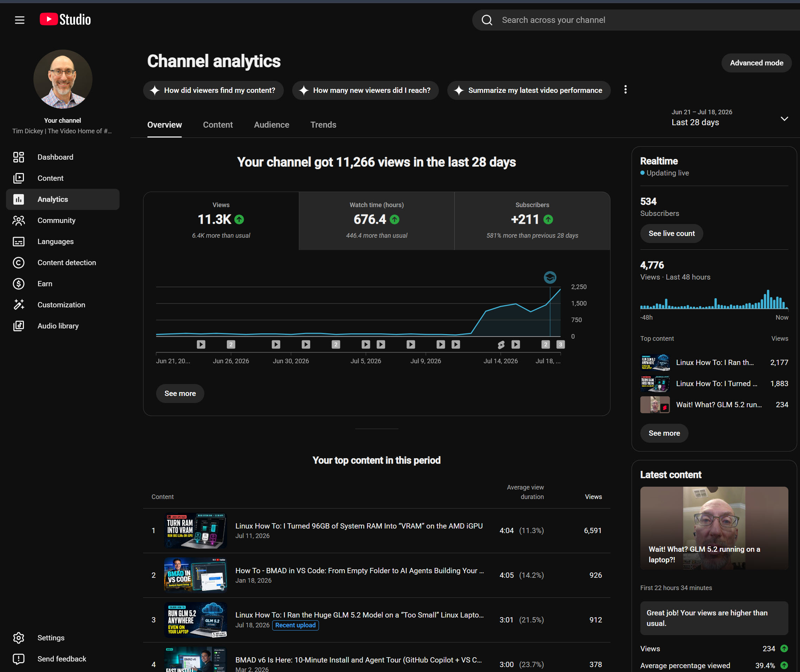800x672 pixels.
Task: Click the See live count button
Action: (672, 233)
